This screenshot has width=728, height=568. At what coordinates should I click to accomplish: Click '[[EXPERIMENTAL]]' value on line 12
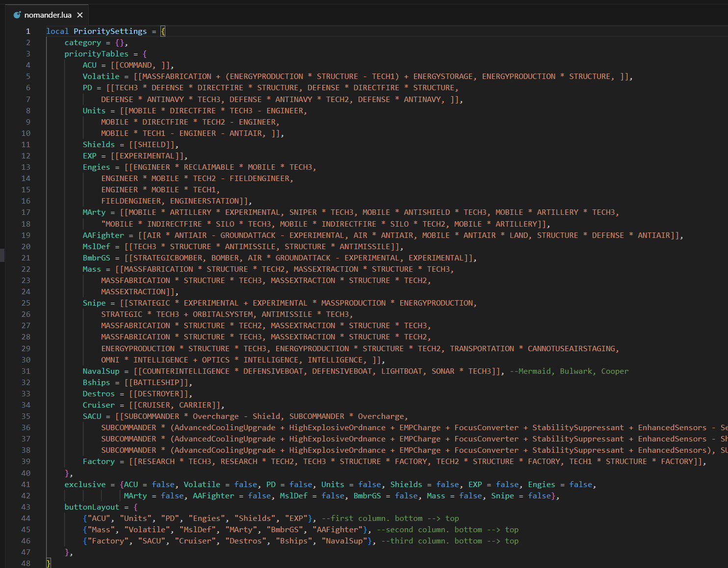click(x=147, y=155)
